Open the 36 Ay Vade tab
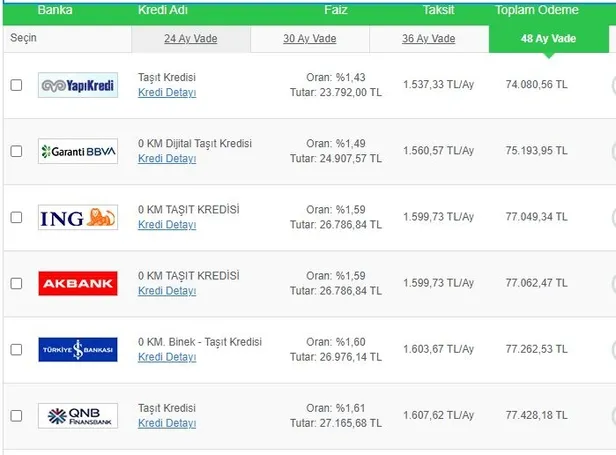Image resolution: width=616 pixels, height=455 pixels. click(x=428, y=39)
